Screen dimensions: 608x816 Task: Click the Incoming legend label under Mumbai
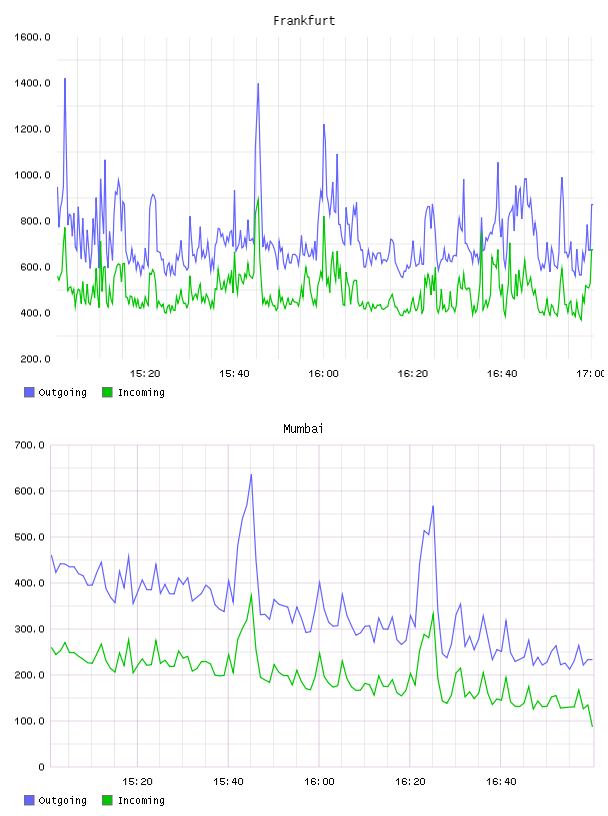point(141,801)
